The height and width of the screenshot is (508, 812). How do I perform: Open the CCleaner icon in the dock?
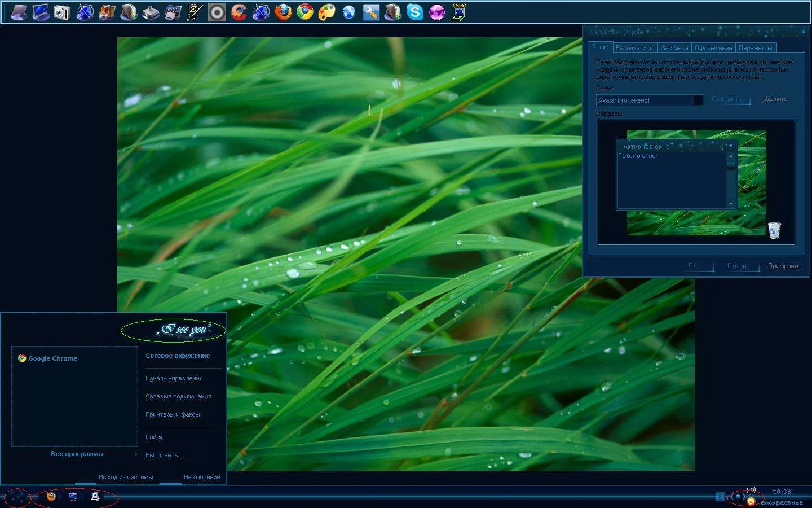tap(239, 12)
